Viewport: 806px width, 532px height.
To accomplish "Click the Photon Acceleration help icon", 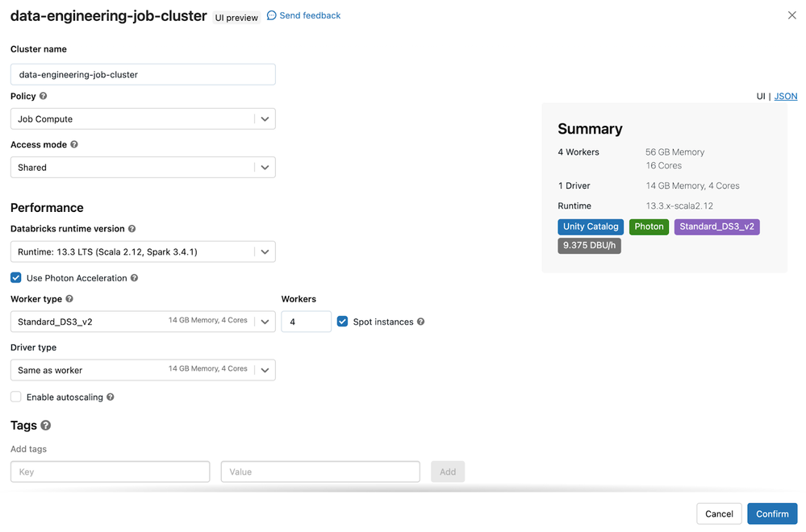I will pyautogui.click(x=134, y=278).
